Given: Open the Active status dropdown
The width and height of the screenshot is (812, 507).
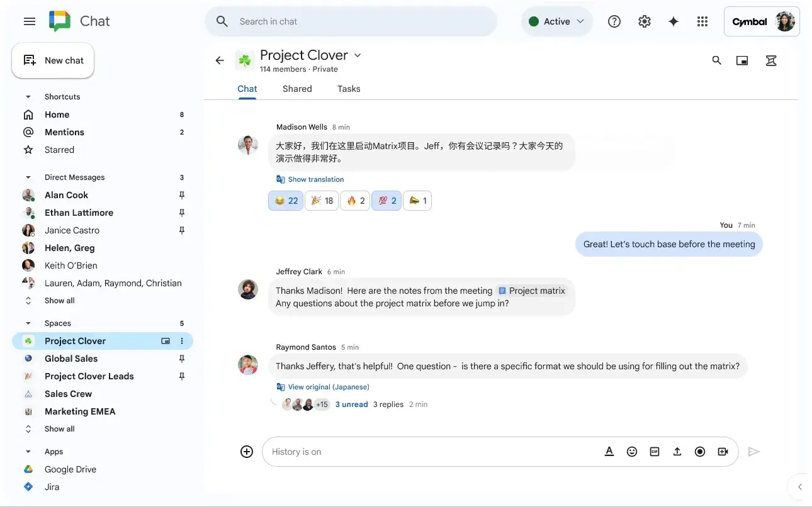Looking at the screenshot, I should pyautogui.click(x=556, y=21).
